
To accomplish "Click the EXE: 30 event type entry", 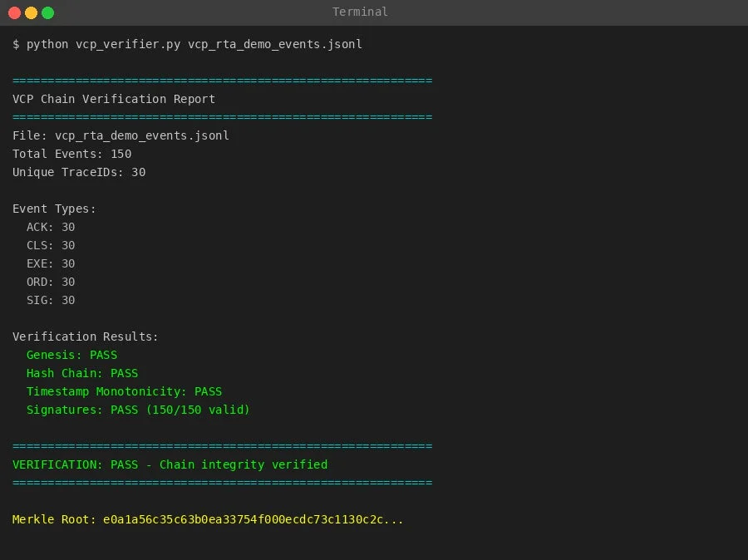I will pos(51,263).
